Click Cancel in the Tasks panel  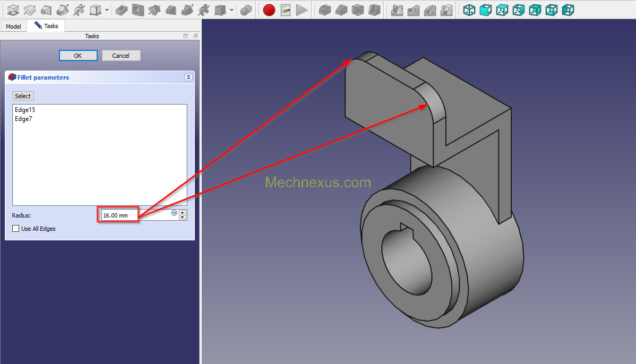tap(121, 56)
